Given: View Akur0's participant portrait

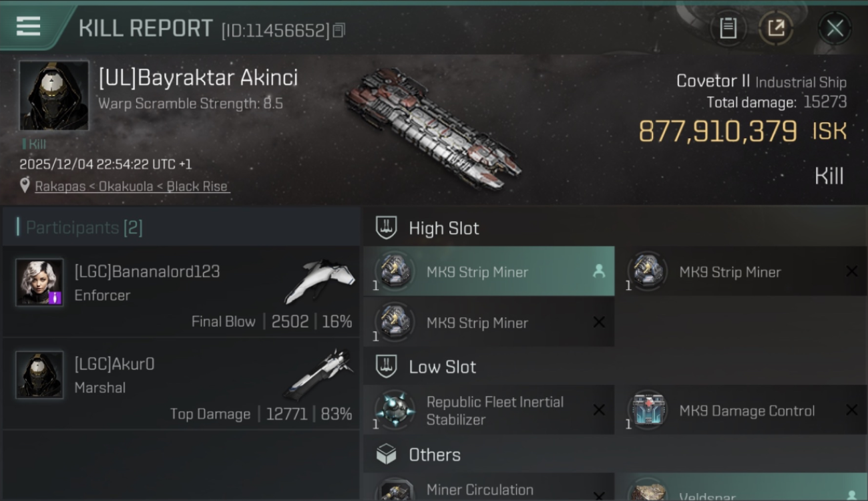Looking at the screenshot, I should pos(39,375).
